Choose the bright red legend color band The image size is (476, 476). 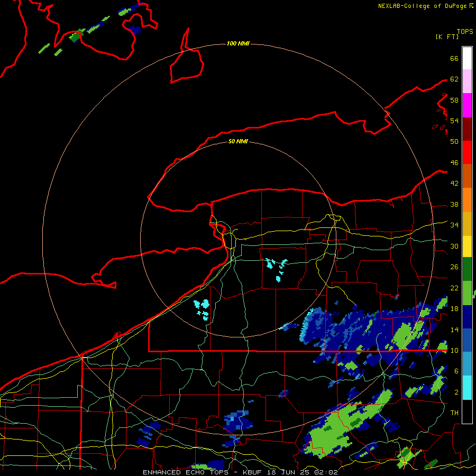pos(467,152)
